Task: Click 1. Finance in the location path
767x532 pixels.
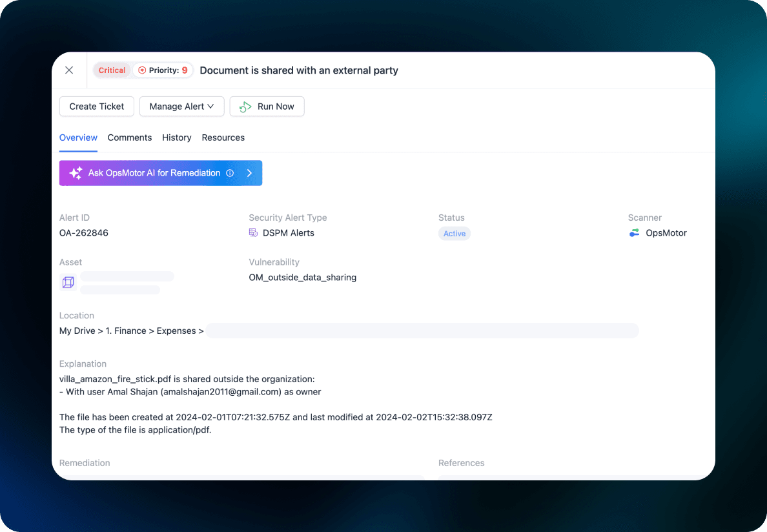Action: (x=126, y=331)
